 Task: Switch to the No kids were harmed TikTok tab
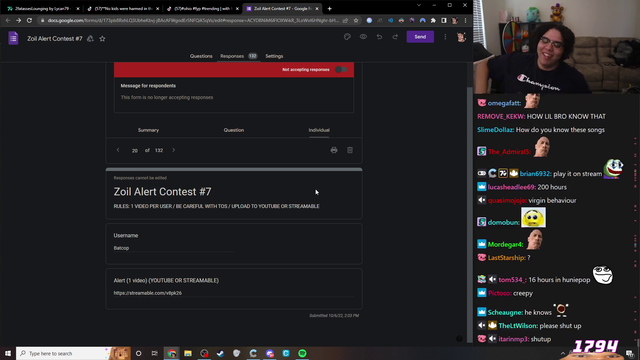[x=124, y=9]
